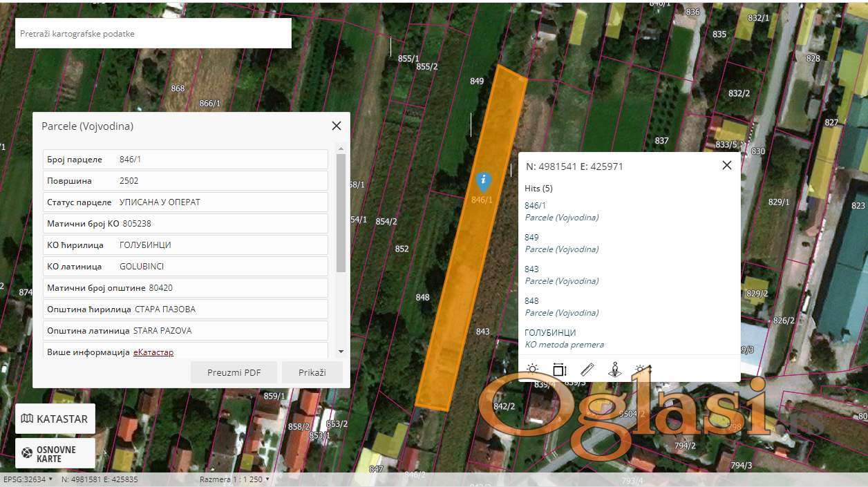Click the Pretraži kartografske podatke search field
This screenshot has height=487, width=868.
153,34
